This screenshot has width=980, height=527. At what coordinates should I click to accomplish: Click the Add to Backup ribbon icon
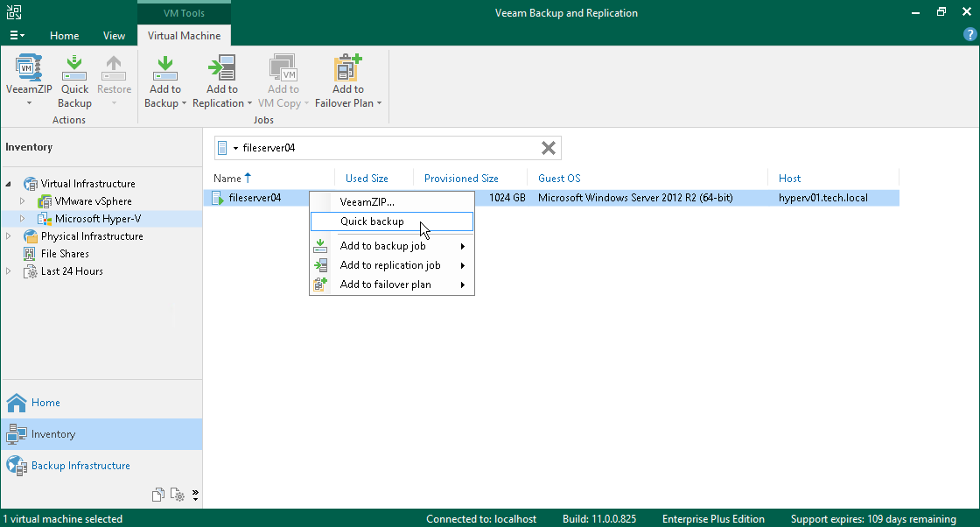(165, 67)
